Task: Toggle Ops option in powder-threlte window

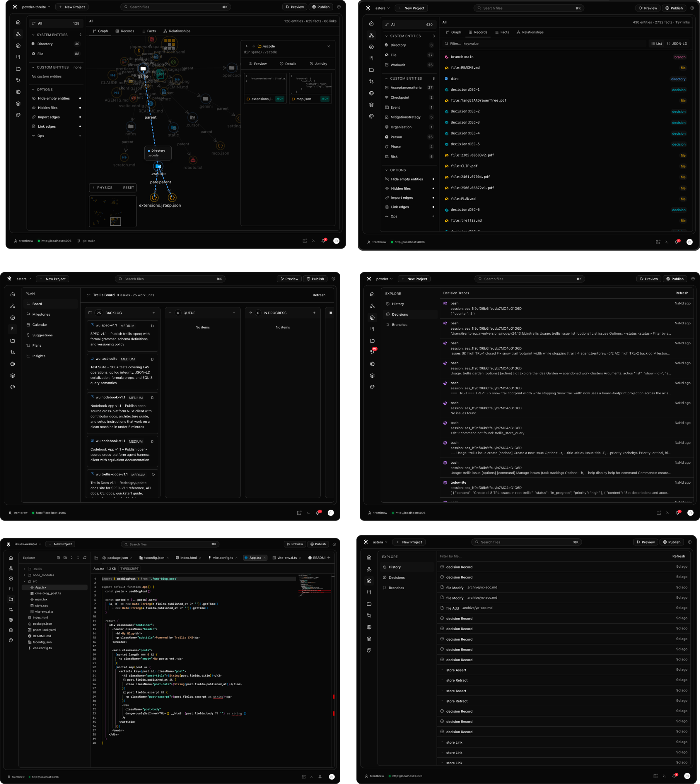Action: (57, 136)
